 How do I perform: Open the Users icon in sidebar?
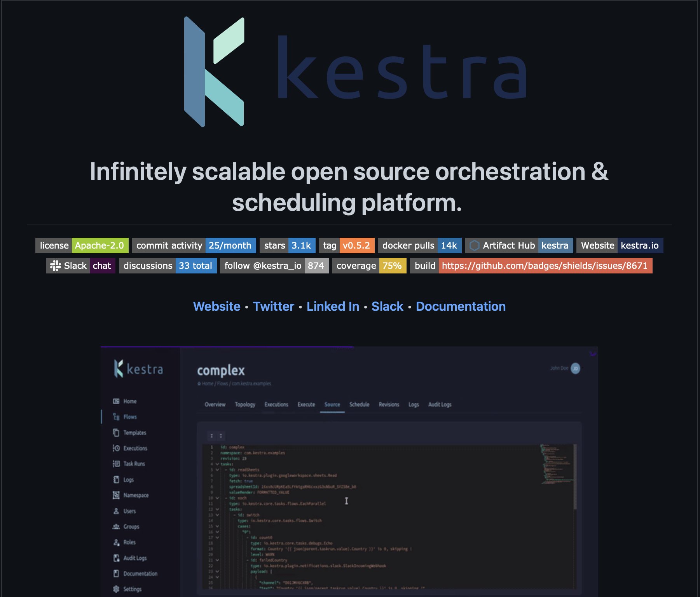pyautogui.click(x=116, y=511)
